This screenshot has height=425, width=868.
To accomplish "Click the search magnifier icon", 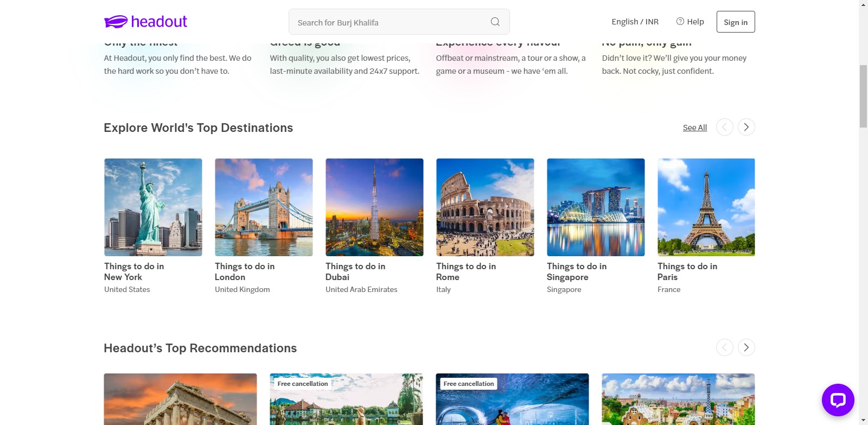I will pyautogui.click(x=495, y=22).
